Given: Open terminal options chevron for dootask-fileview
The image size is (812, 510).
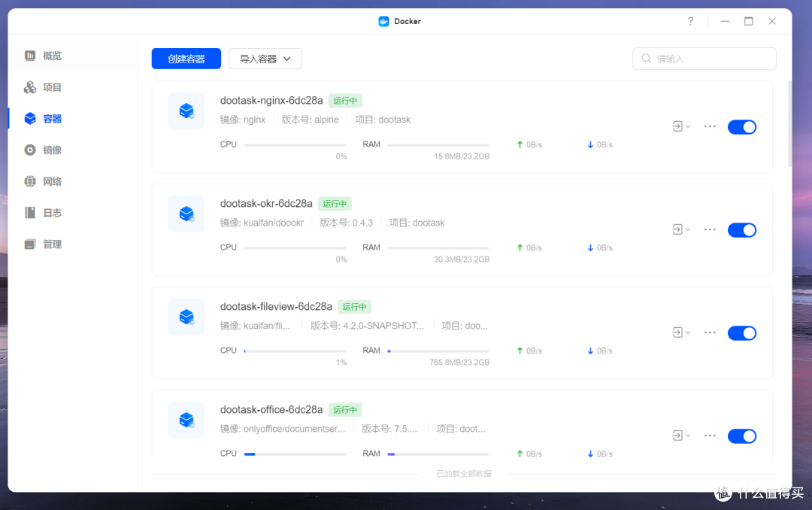Looking at the screenshot, I should coord(686,332).
